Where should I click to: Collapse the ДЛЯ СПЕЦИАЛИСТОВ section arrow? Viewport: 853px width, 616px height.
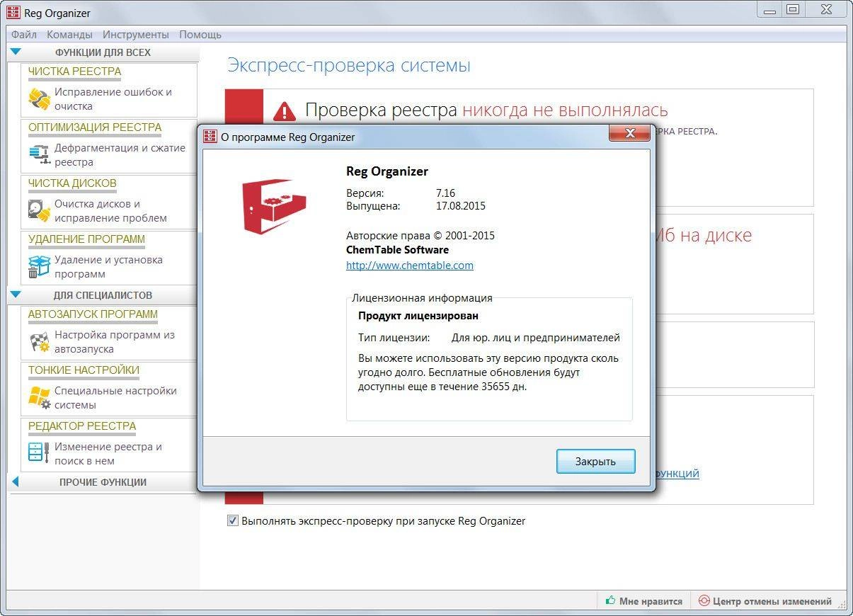(x=16, y=295)
